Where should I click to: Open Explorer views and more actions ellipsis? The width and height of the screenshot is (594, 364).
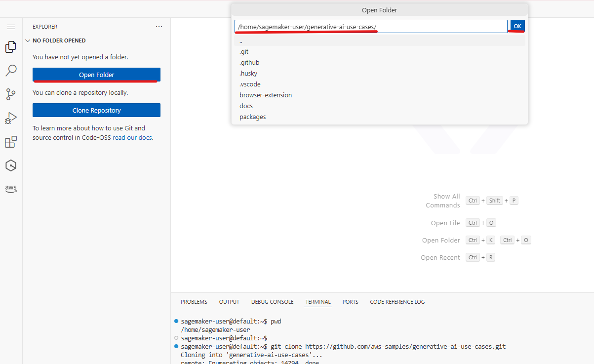pos(159,27)
